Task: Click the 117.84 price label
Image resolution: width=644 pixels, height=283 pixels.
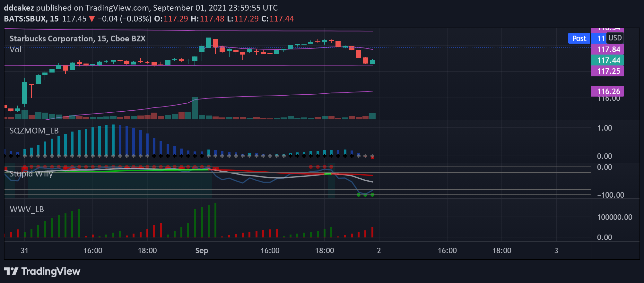Action: [607, 49]
